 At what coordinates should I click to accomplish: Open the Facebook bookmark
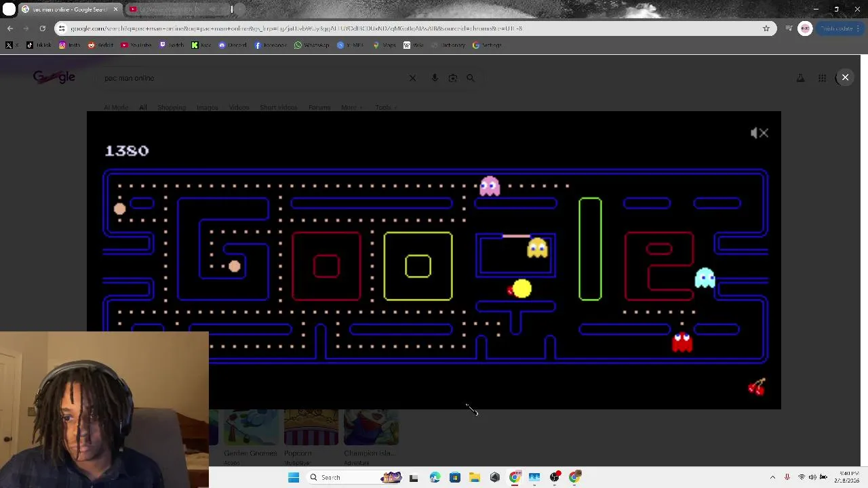[x=271, y=45]
